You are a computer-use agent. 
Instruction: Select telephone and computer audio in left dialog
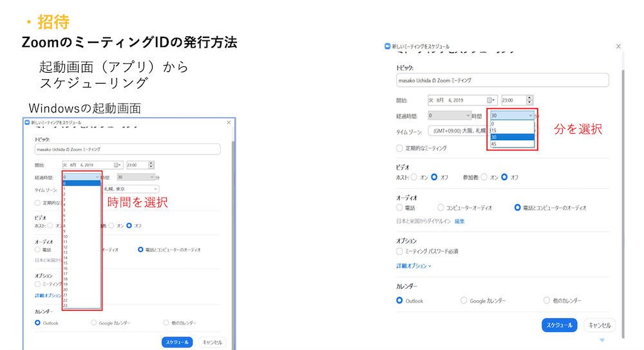pyautogui.click(x=140, y=250)
